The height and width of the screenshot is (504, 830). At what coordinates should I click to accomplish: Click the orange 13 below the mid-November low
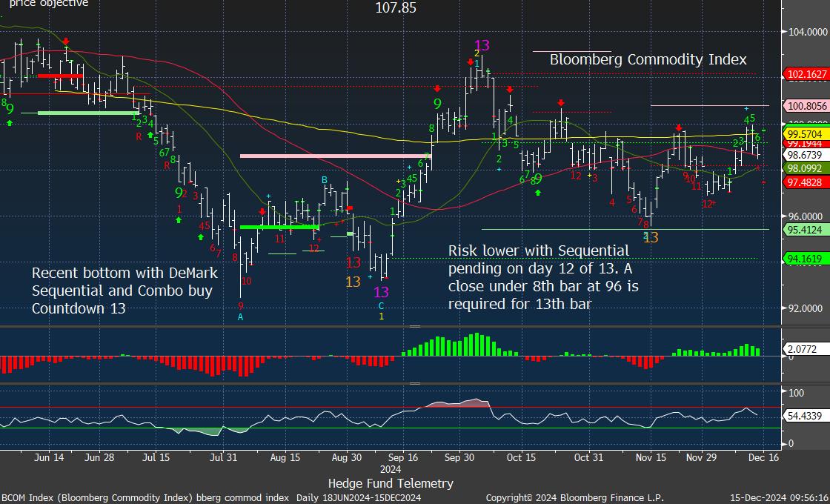pos(651,238)
